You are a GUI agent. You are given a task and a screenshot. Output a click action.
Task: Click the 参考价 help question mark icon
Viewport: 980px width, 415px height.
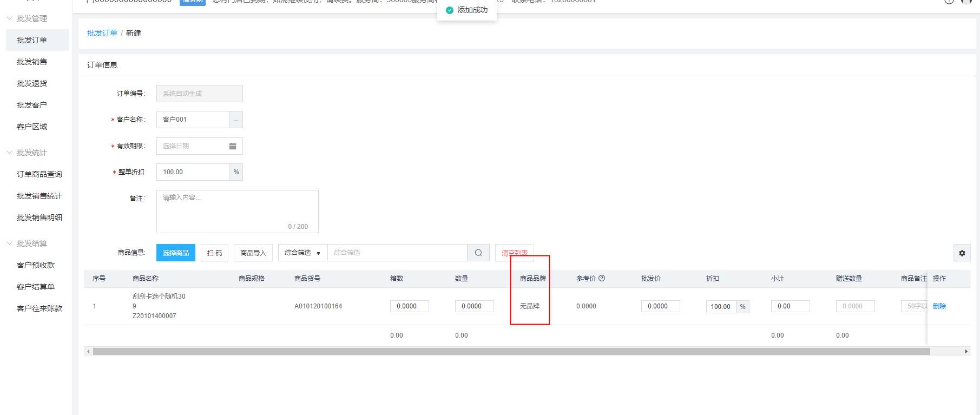pos(602,278)
